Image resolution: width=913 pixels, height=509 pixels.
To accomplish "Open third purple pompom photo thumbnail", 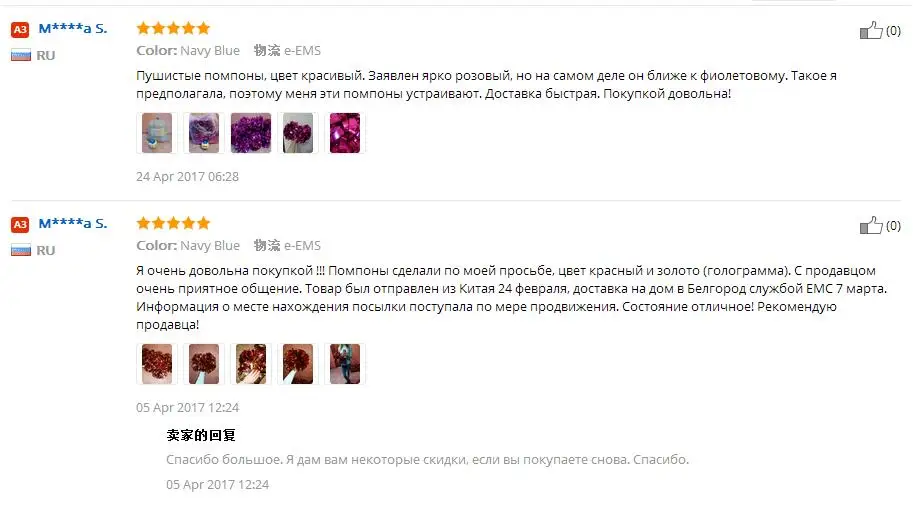I will (x=251, y=133).
